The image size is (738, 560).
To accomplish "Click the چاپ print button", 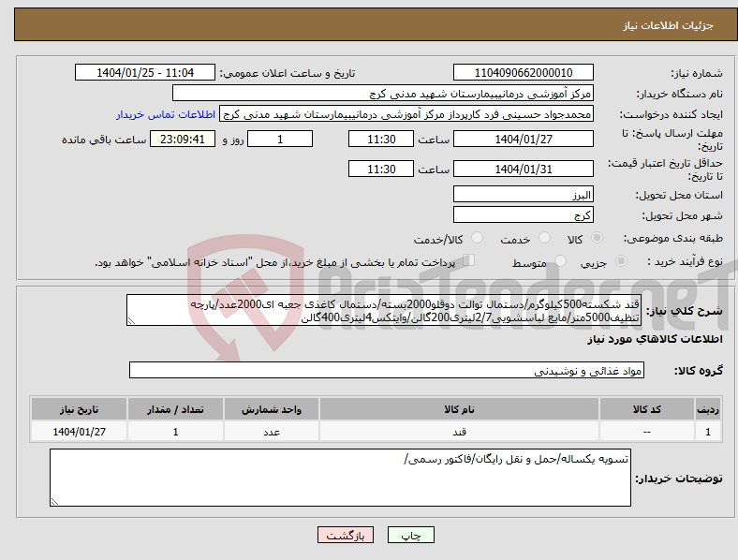I will point(411,535).
